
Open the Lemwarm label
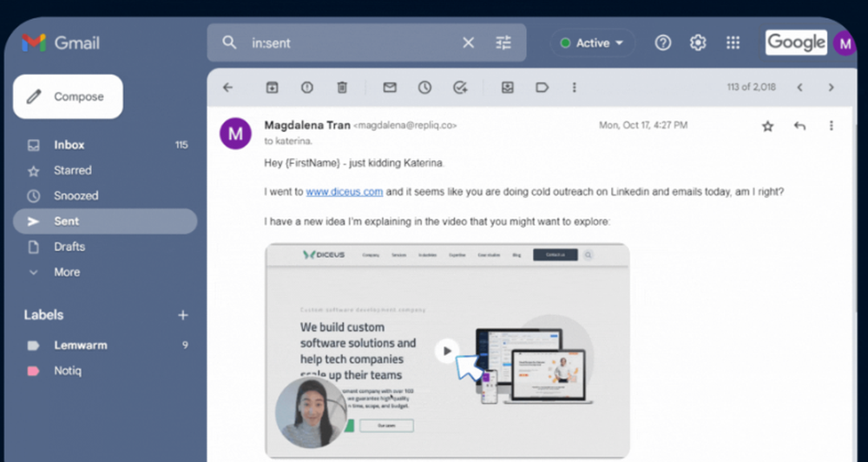pyautogui.click(x=105, y=345)
